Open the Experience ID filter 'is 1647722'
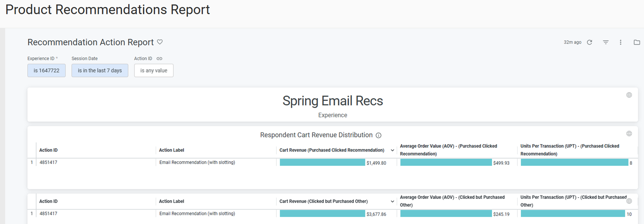 click(x=47, y=70)
